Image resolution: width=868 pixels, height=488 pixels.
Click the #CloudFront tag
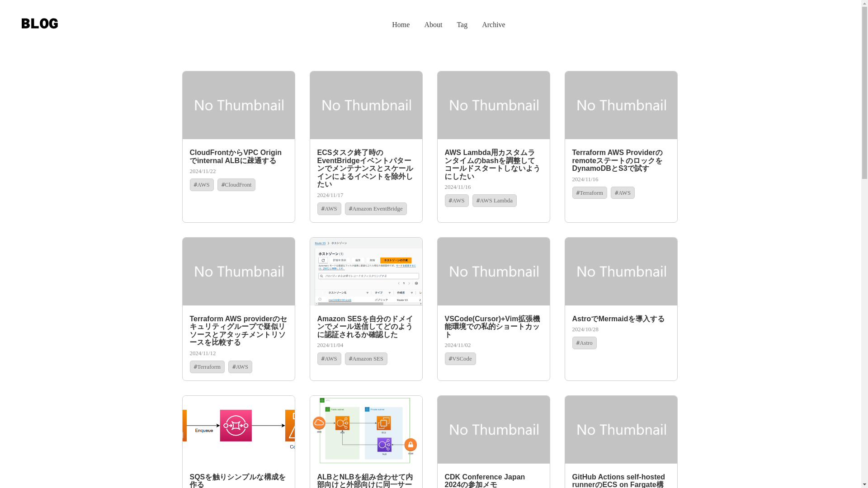click(x=236, y=185)
